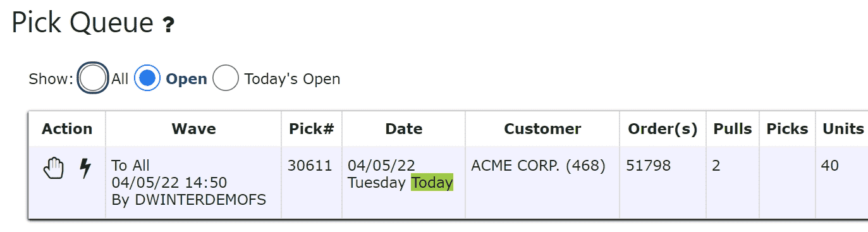The width and height of the screenshot is (868, 232).
Task: Click the Pick Queue page heading
Action: (82, 24)
